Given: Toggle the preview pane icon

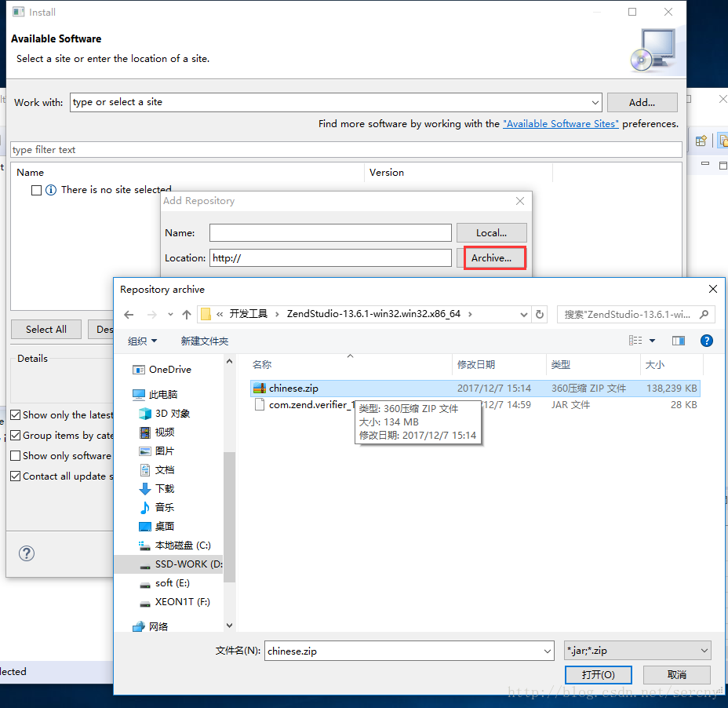Looking at the screenshot, I should click(x=679, y=341).
